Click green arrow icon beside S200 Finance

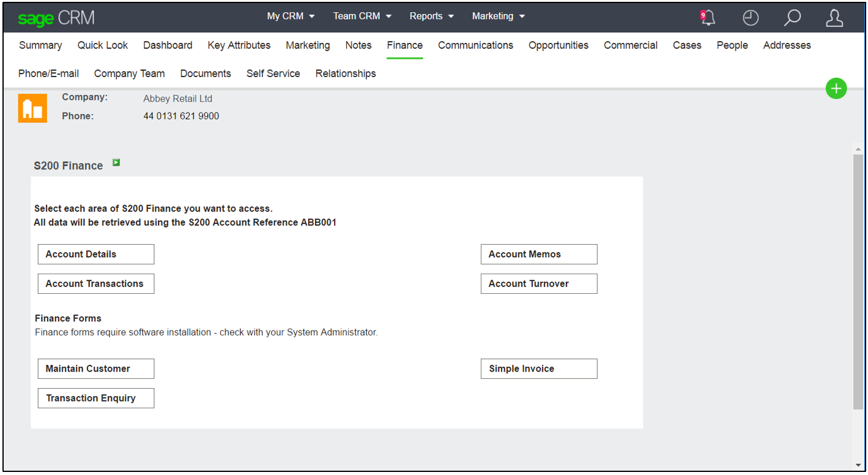pyautogui.click(x=116, y=163)
